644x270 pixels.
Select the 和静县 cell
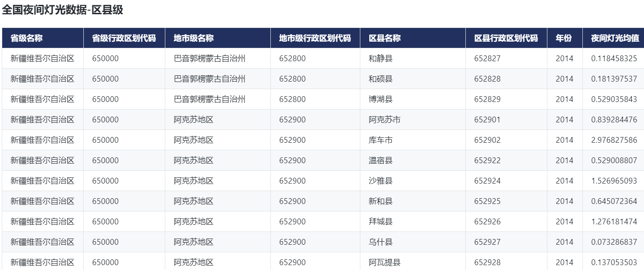381,59
